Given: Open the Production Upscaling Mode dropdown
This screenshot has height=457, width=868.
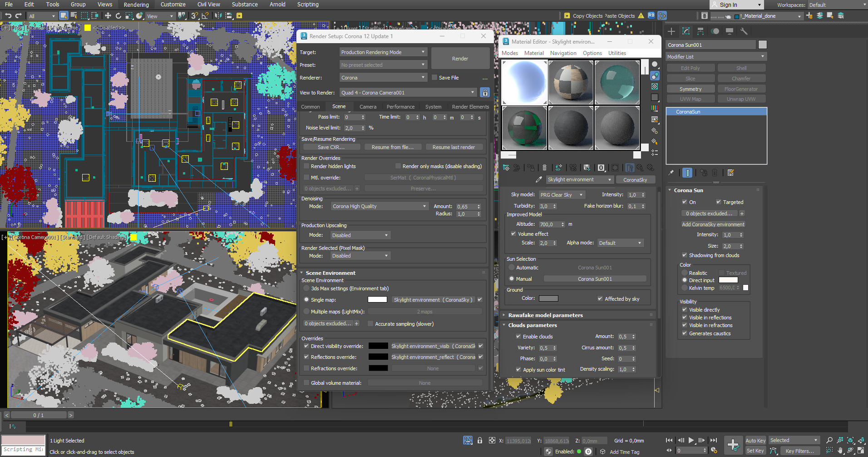Looking at the screenshot, I should pos(360,235).
